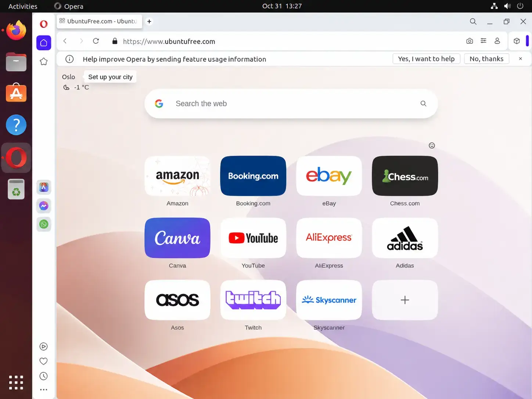Launch Firefox from the Ubuntu dock
The height and width of the screenshot is (399, 532).
[16, 30]
